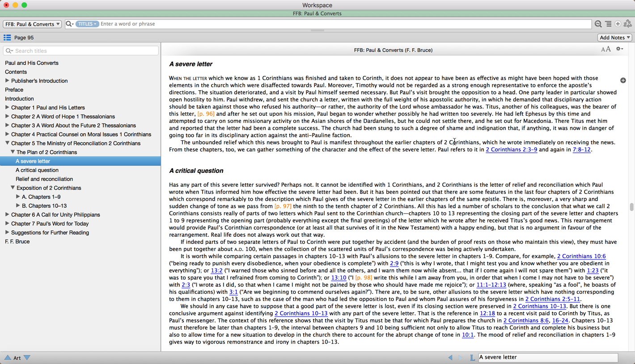Go forward with the right history arrow

460,357
